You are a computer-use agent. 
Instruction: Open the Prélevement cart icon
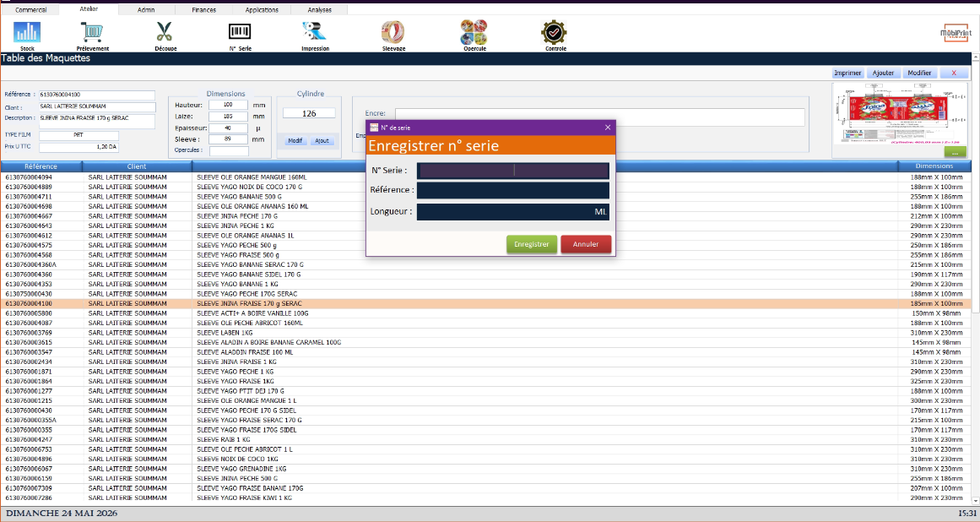(x=92, y=32)
